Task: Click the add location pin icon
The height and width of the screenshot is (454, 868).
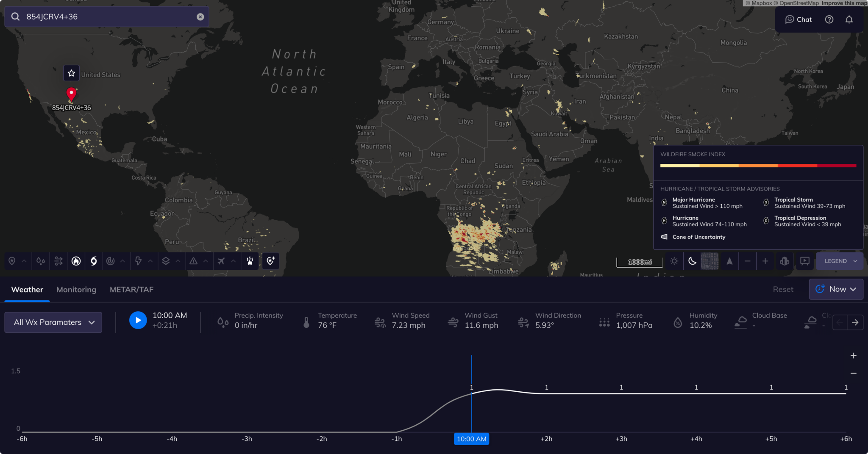Action: (x=270, y=261)
